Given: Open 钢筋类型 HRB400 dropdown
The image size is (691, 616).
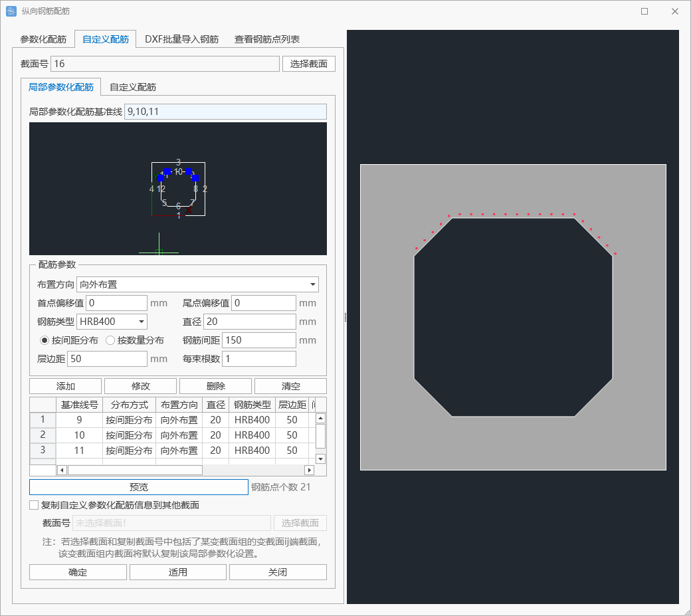Looking at the screenshot, I should 112,321.
